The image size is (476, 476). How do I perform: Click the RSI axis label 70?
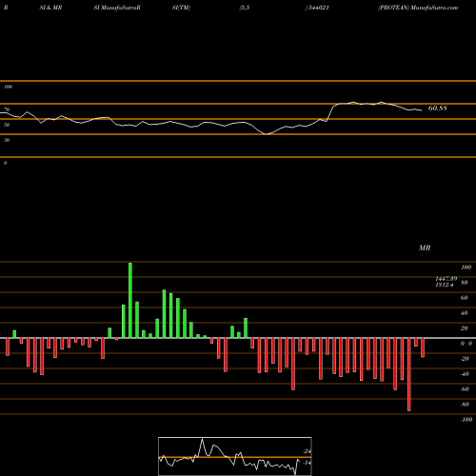point(7,109)
